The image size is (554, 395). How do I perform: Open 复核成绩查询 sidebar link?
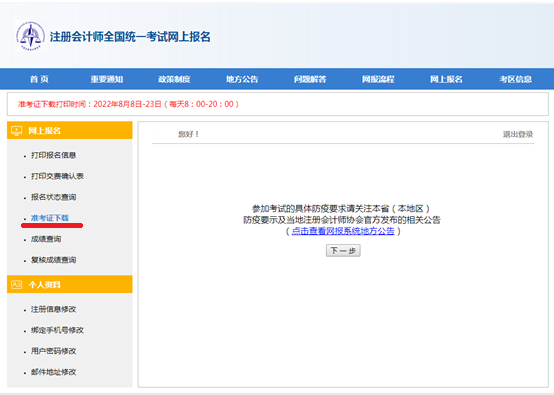[53, 260]
